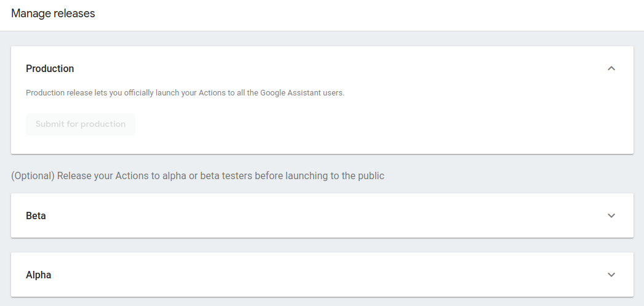Click gray gap between Beta and Alpha cards
Image resolution: width=644 pixels, height=306 pixels.
pyautogui.click(x=322, y=245)
